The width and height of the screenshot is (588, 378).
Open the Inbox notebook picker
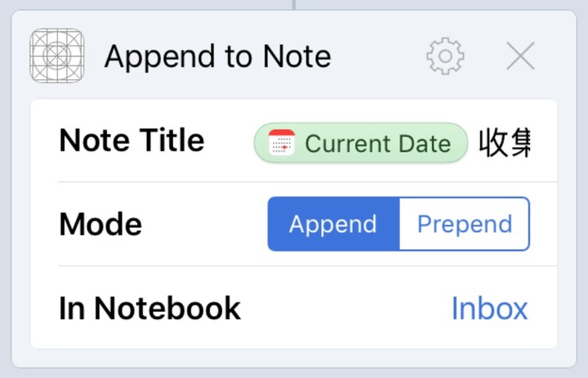pos(490,309)
